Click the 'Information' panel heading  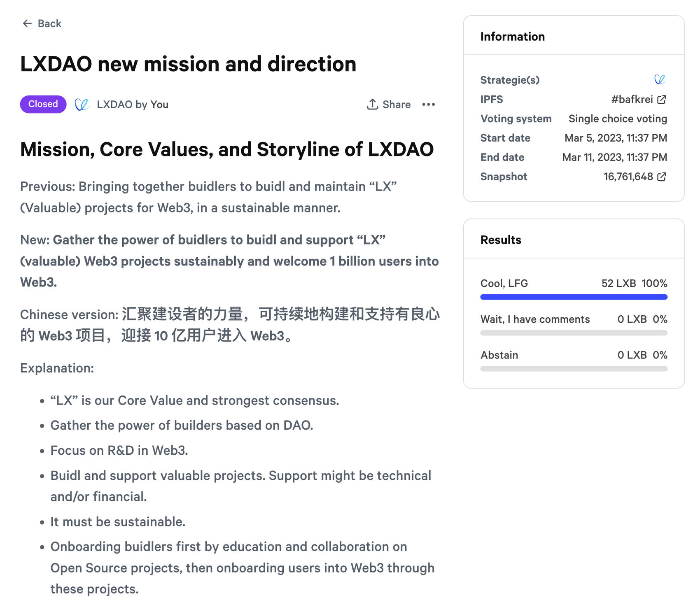pyautogui.click(x=512, y=36)
